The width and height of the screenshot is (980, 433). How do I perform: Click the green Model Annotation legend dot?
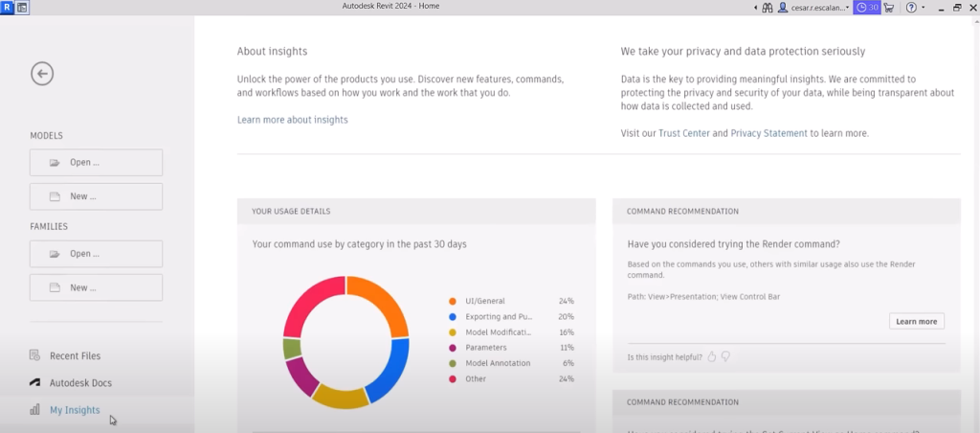click(x=453, y=363)
